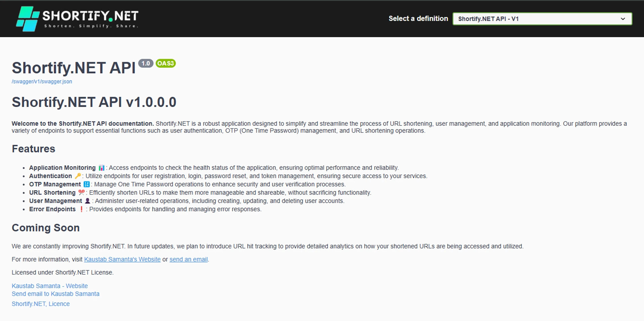Click the green OAS3 badge

[x=165, y=63]
